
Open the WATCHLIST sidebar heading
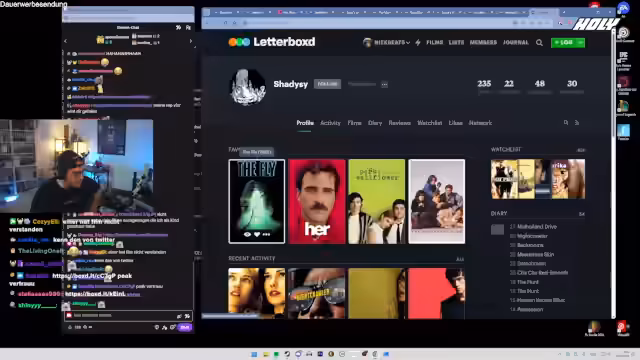(506, 150)
